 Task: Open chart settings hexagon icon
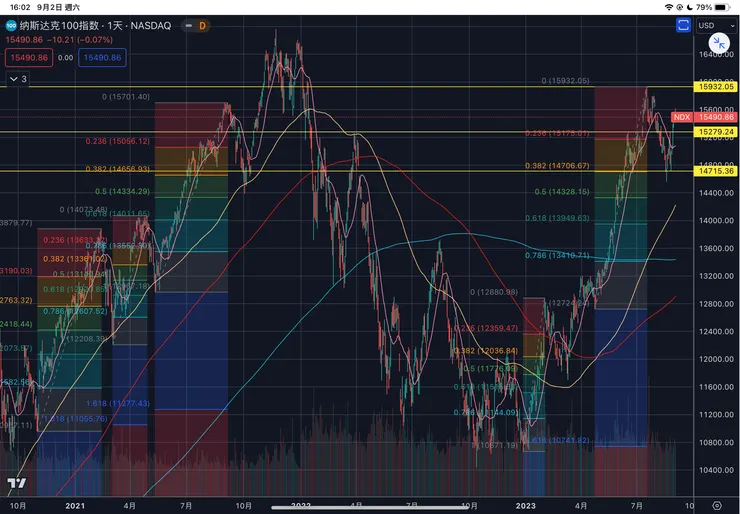click(x=717, y=506)
